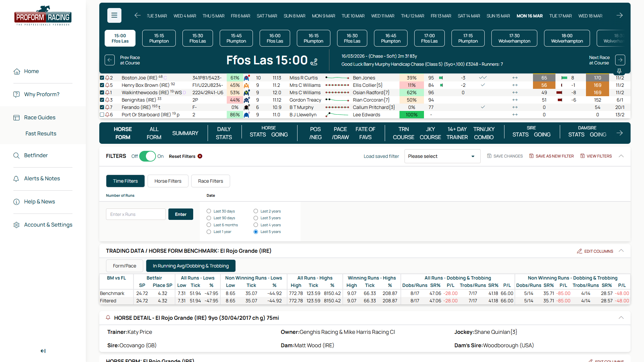Click the green 86% cell for Port Or Starboard

click(x=235, y=115)
